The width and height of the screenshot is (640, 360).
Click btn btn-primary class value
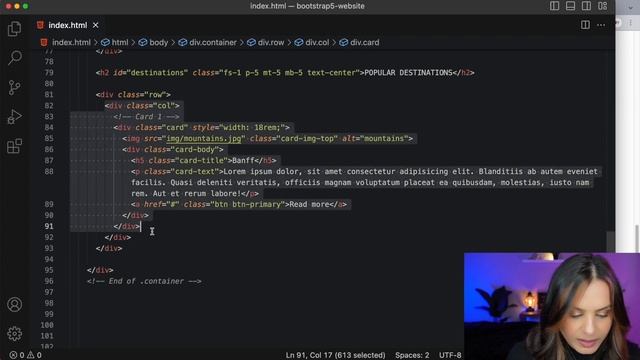(x=249, y=204)
